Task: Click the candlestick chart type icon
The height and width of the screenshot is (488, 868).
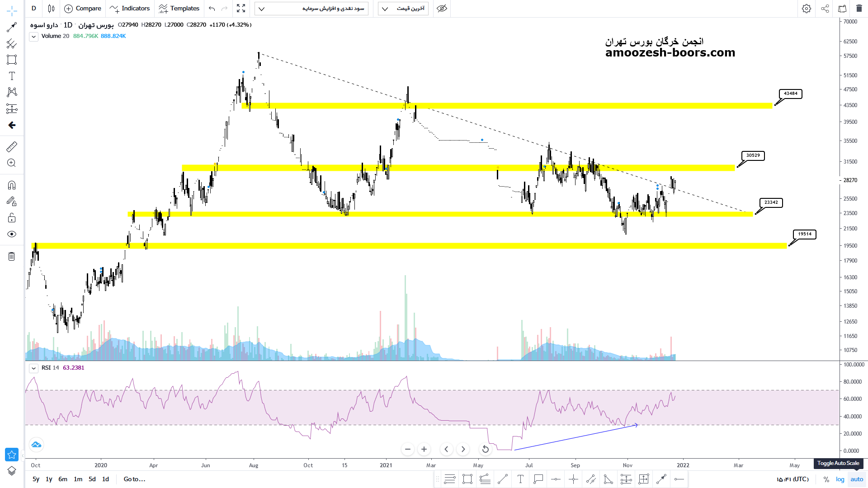Action: point(51,9)
